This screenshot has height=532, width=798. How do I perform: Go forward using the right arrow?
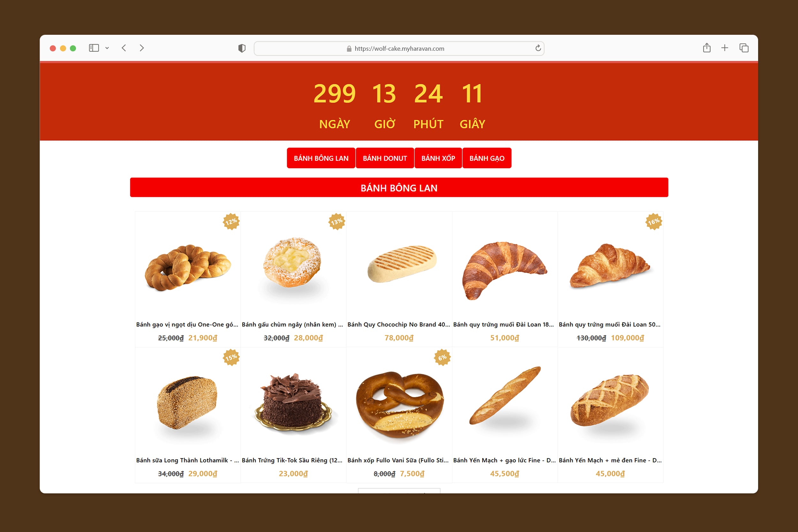[142, 48]
